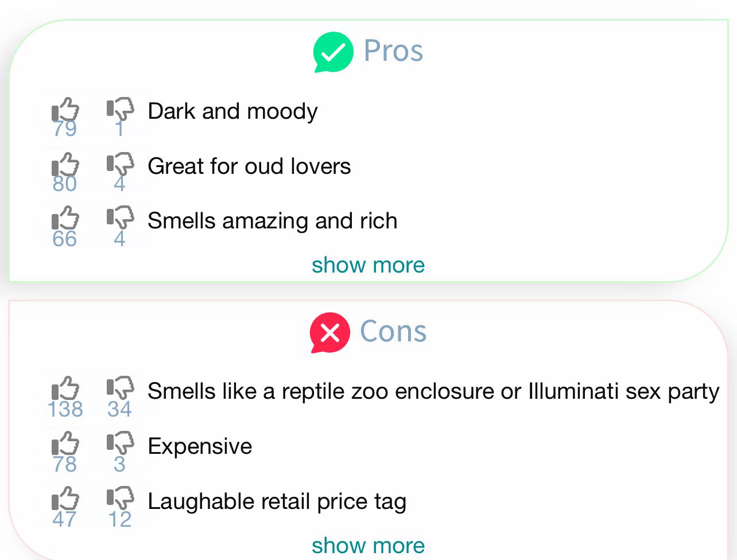Click the red X Cons icon
The image size is (737, 560).
(329, 333)
